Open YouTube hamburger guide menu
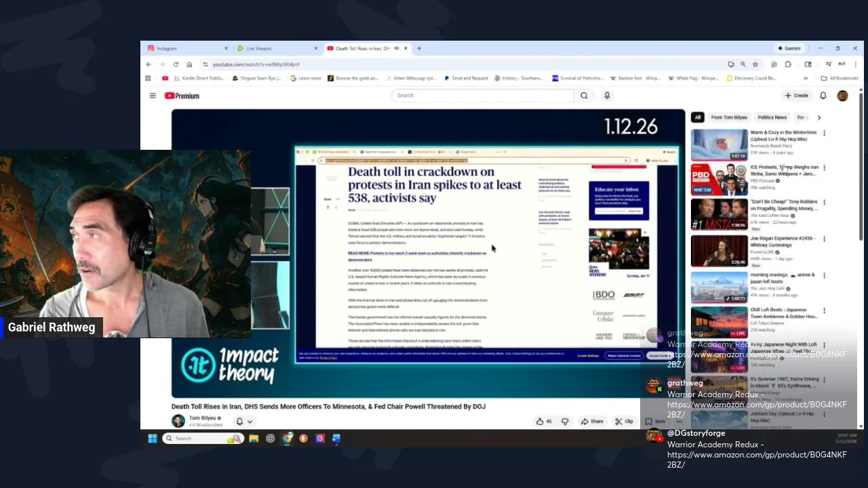This screenshot has height=488, width=868. point(153,96)
